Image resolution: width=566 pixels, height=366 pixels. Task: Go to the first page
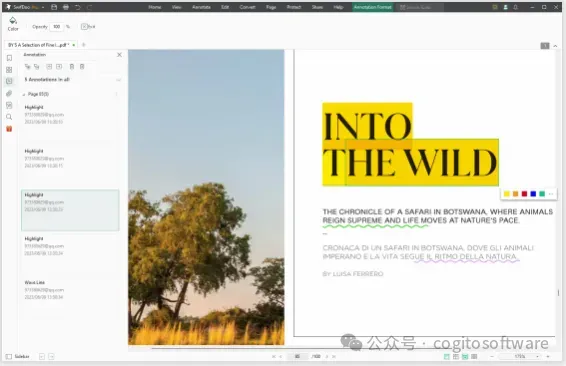tap(273, 356)
